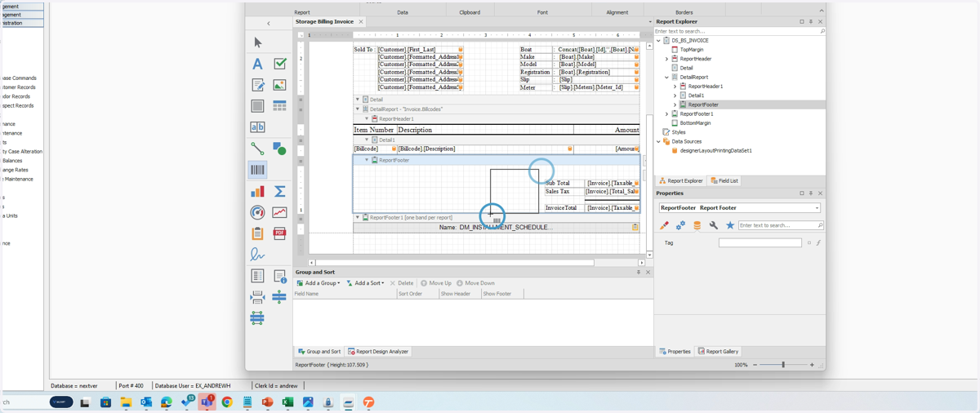The image size is (980, 413).
Task: Select the Table control tool
Action: pyautogui.click(x=279, y=106)
